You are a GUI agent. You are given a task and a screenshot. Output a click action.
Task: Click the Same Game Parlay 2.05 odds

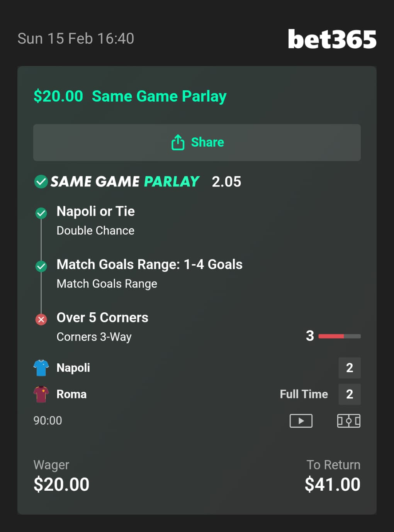226,181
